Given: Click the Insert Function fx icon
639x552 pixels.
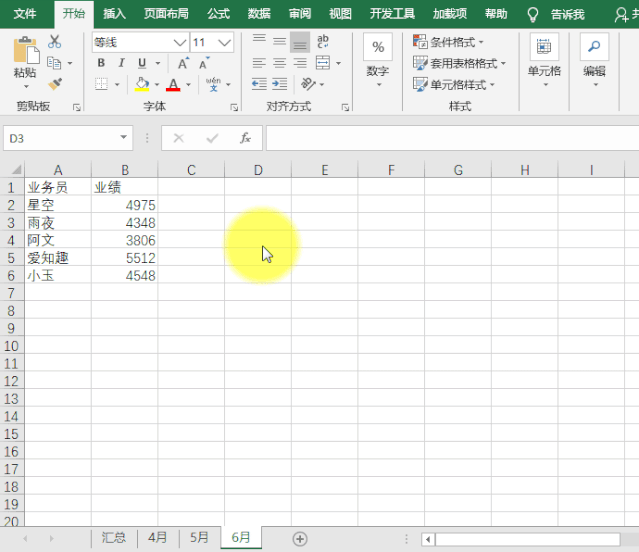Looking at the screenshot, I should tap(245, 138).
